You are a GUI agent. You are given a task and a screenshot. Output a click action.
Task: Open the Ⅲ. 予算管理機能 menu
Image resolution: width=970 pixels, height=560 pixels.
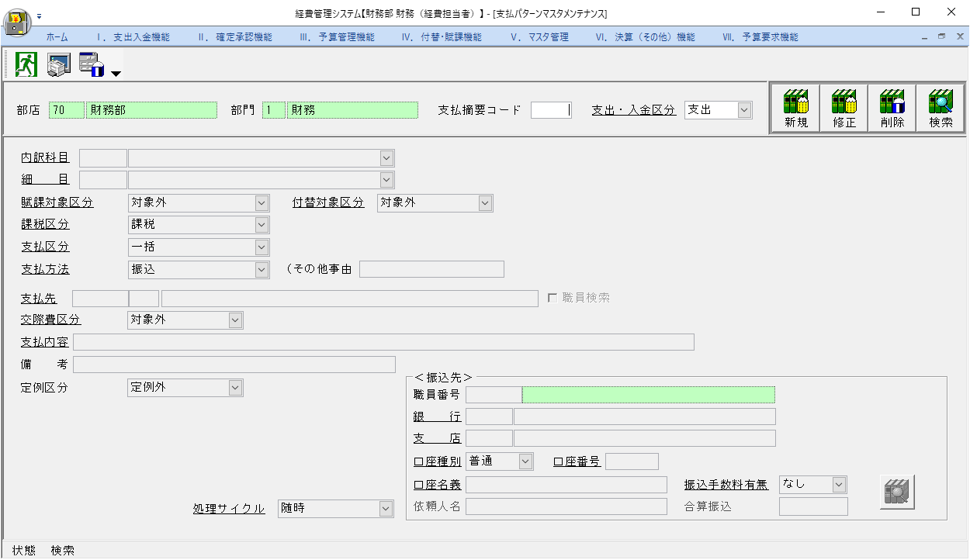[337, 37]
